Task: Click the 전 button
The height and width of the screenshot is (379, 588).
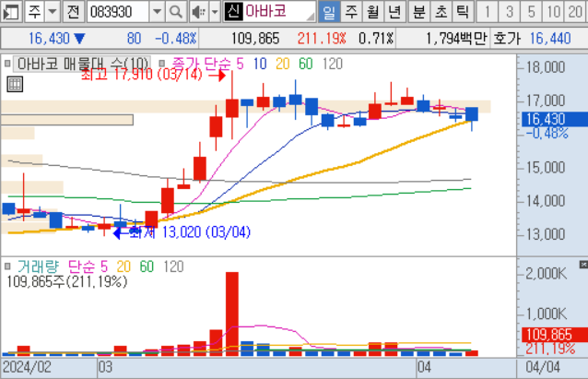Action: (74, 12)
